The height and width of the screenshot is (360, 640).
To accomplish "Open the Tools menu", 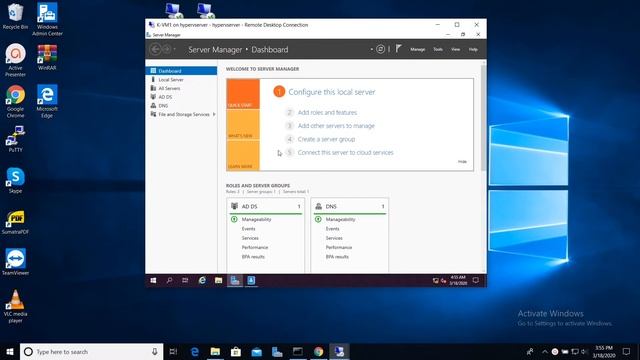I will click(438, 49).
